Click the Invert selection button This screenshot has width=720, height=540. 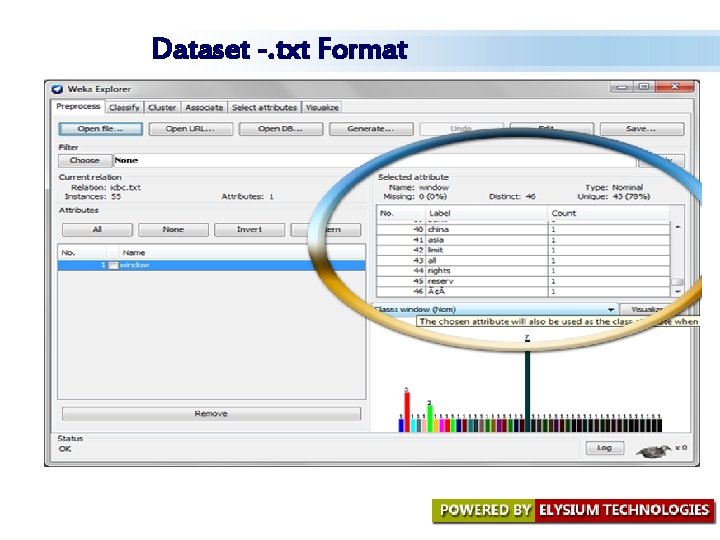[x=249, y=230]
